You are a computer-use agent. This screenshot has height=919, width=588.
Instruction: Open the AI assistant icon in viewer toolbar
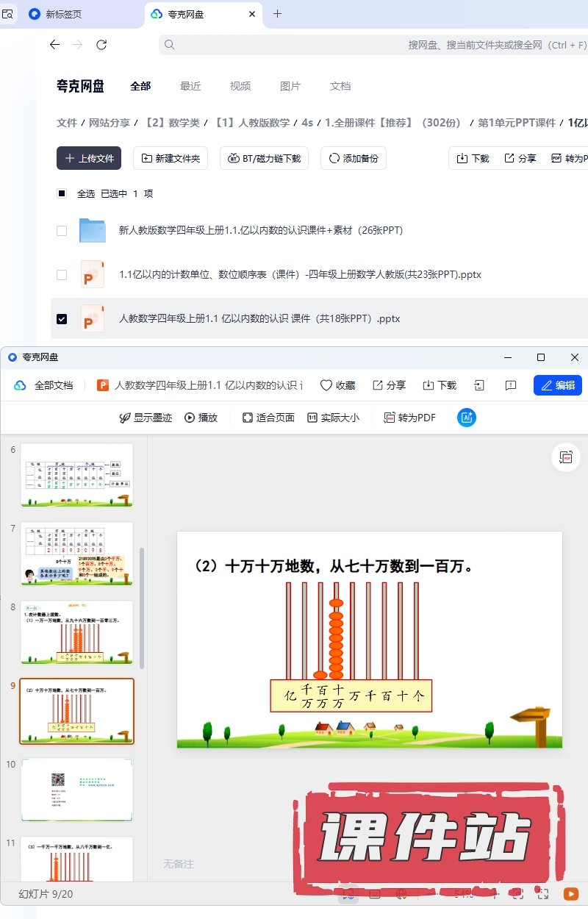466,418
